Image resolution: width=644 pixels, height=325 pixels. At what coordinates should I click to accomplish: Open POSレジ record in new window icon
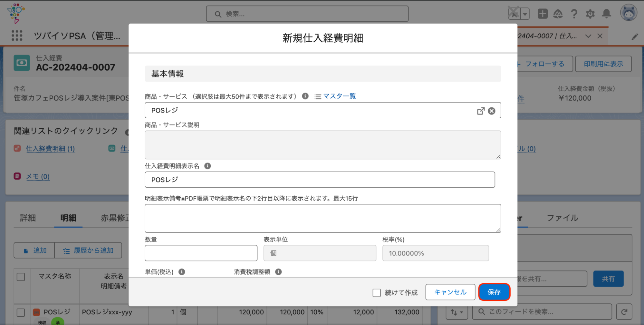[x=481, y=111]
